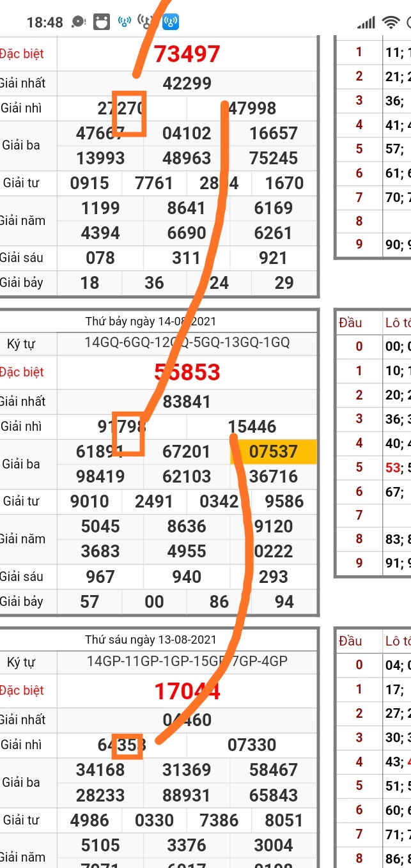
Task: Tap the Wi-Fi icon in status bar
Action: (390, 23)
